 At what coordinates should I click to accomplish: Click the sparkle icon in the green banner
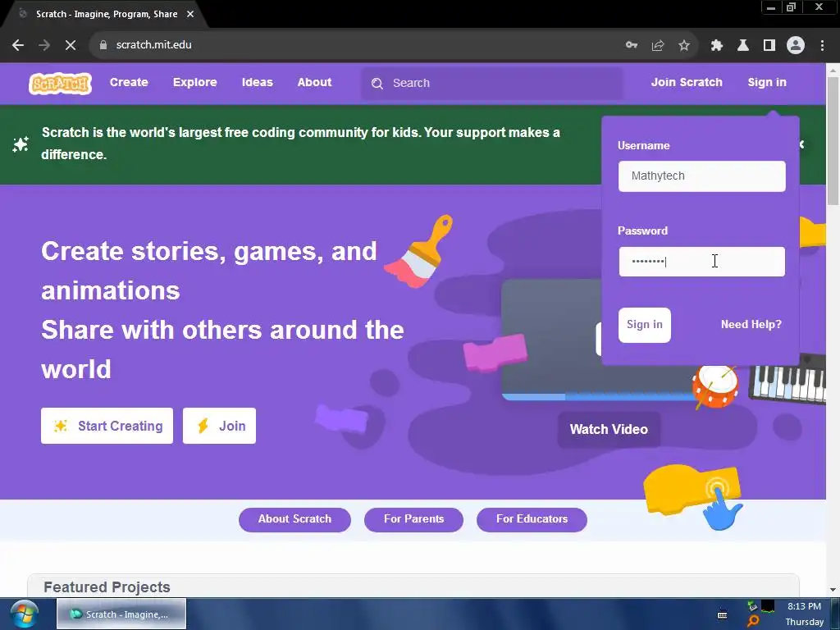[21, 144]
